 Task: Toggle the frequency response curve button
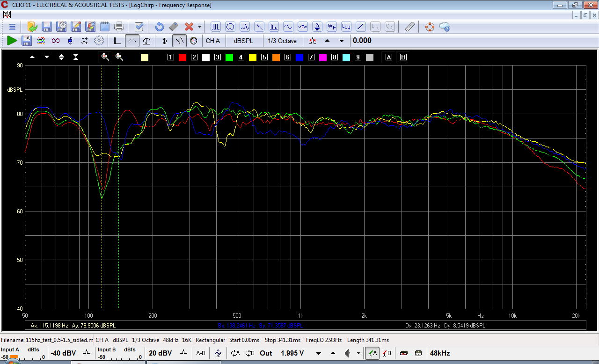pos(132,41)
